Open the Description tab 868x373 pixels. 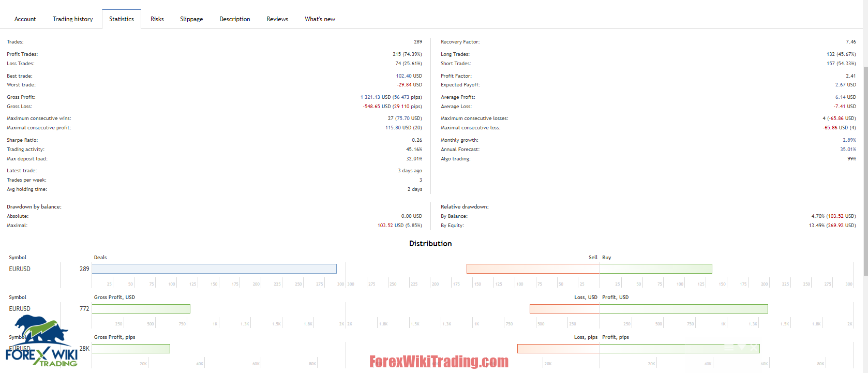(235, 19)
